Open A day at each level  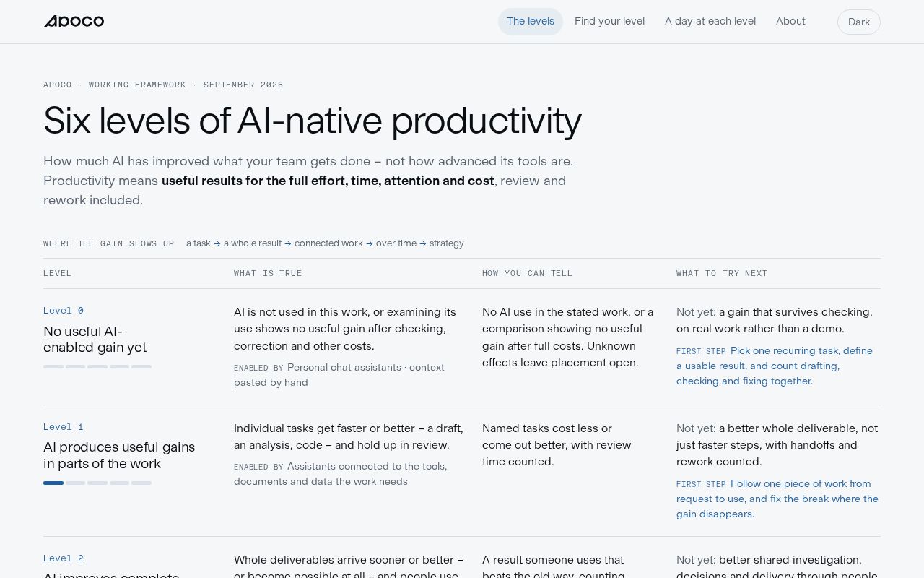pyautogui.click(x=710, y=22)
